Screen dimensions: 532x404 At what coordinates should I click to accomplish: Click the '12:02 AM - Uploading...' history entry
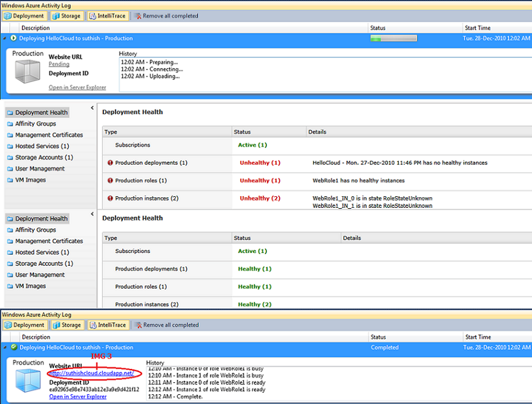(151, 76)
